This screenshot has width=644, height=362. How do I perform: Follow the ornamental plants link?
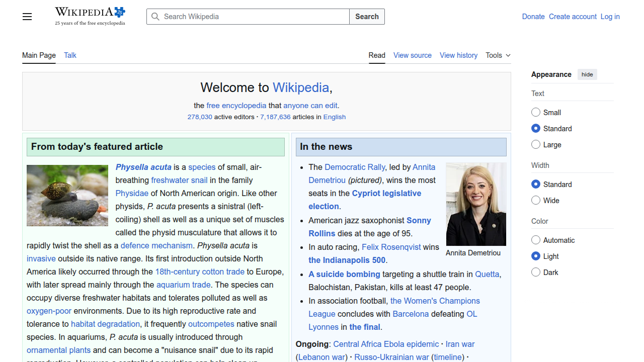pyautogui.click(x=59, y=350)
